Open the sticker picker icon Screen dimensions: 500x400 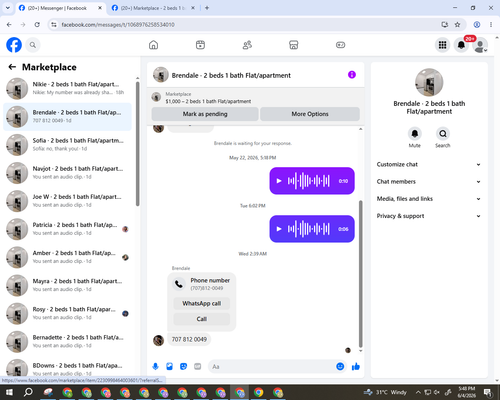coord(183,367)
